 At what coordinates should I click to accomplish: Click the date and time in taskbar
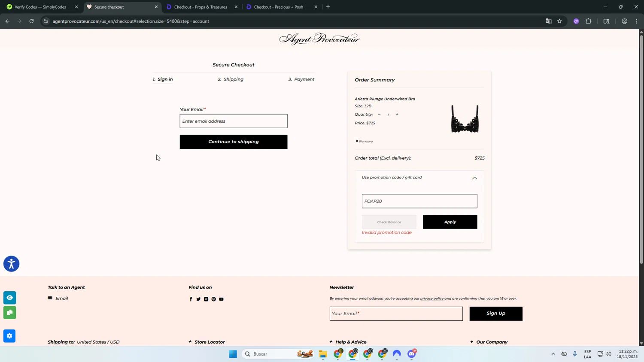(x=628, y=354)
